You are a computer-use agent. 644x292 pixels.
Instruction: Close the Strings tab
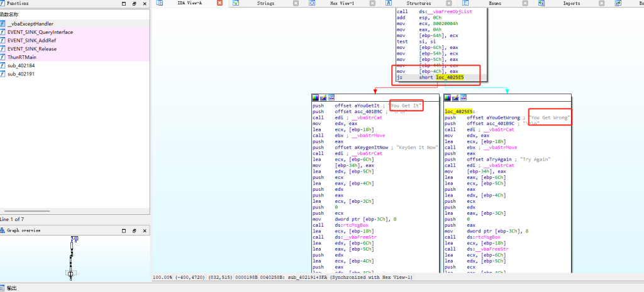pyautogui.click(x=296, y=3)
